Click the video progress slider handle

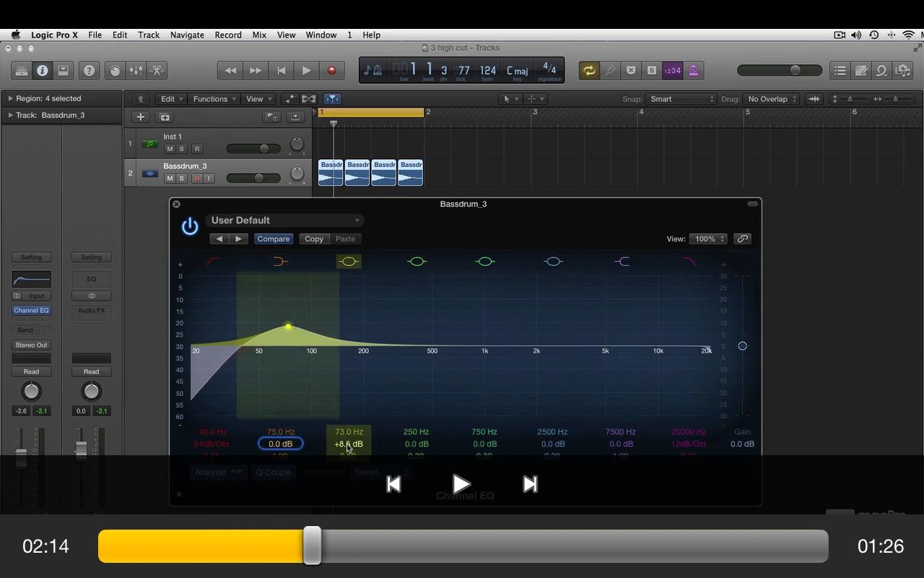312,545
